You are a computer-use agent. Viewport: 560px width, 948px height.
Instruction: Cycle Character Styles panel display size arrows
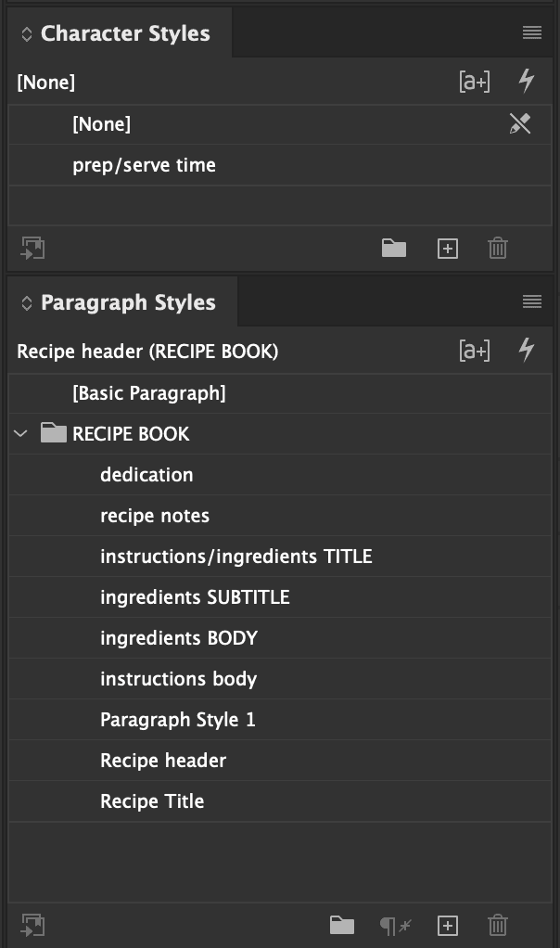pyautogui.click(x=26, y=34)
